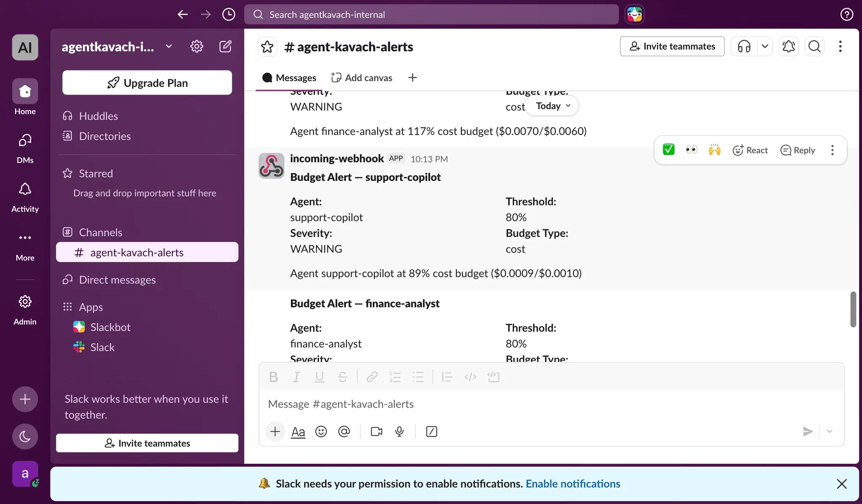Open the attachment plus menu in composer

[x=275, y=431]
